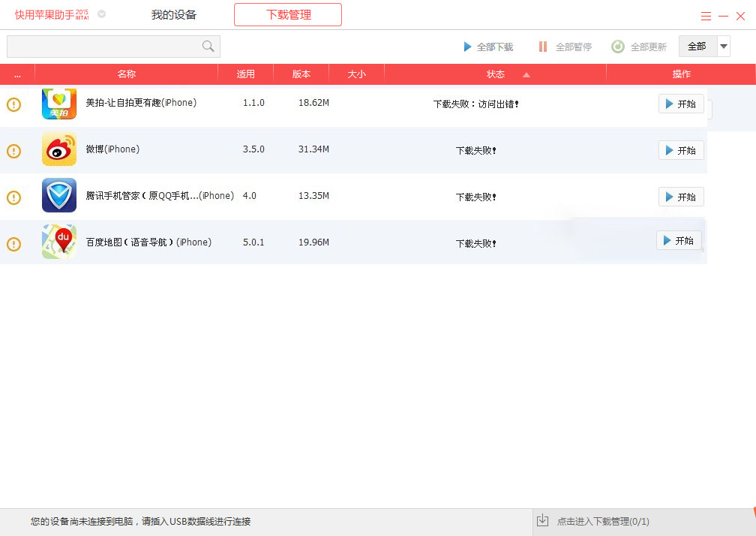Click the Meipai app icon

click(x=59, y=104)
